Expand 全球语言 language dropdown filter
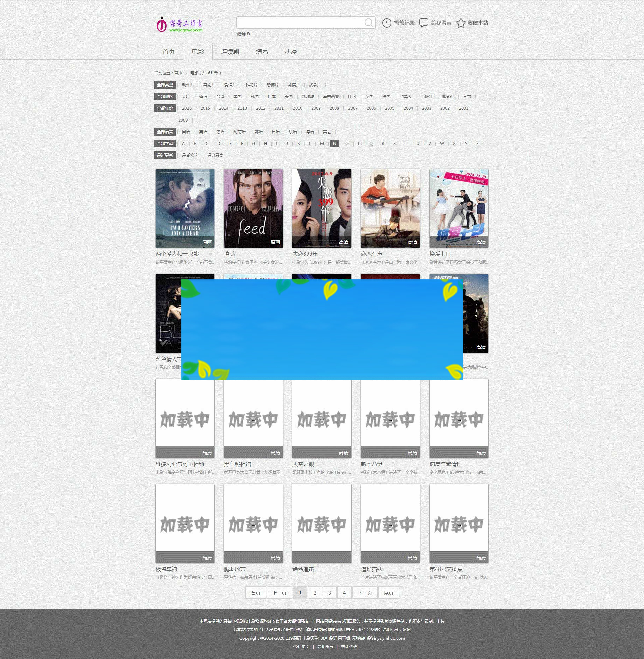Image resolution: width=644 pixels, height=659 pixels. tap(166, 132)
